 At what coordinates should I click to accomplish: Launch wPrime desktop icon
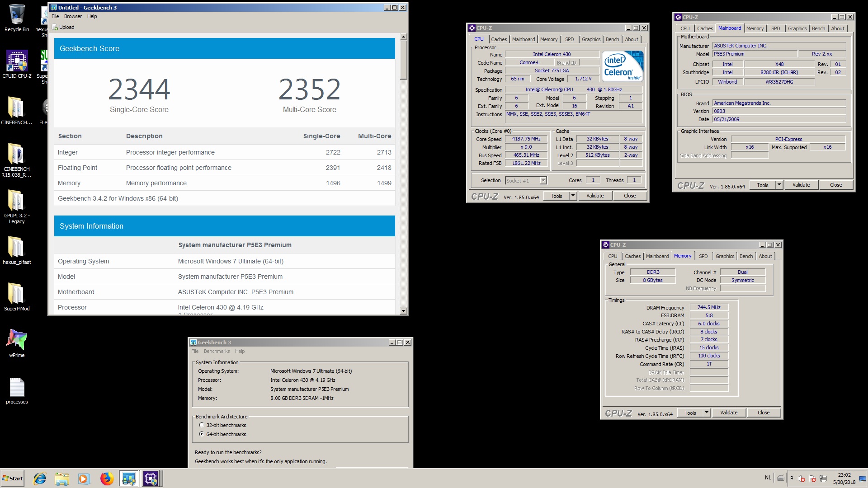click(17, 343)
